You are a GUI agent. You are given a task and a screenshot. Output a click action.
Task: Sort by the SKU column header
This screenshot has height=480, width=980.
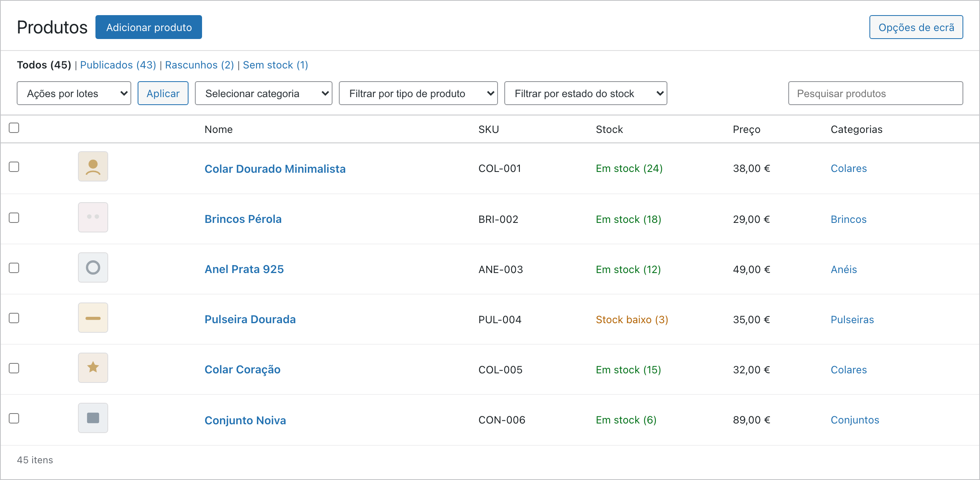(x=488, y=129)
